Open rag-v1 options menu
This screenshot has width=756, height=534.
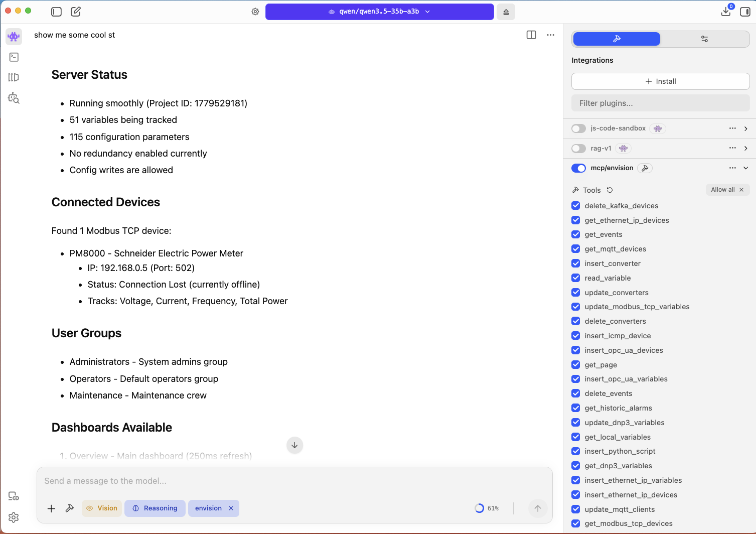pos(732,148)
